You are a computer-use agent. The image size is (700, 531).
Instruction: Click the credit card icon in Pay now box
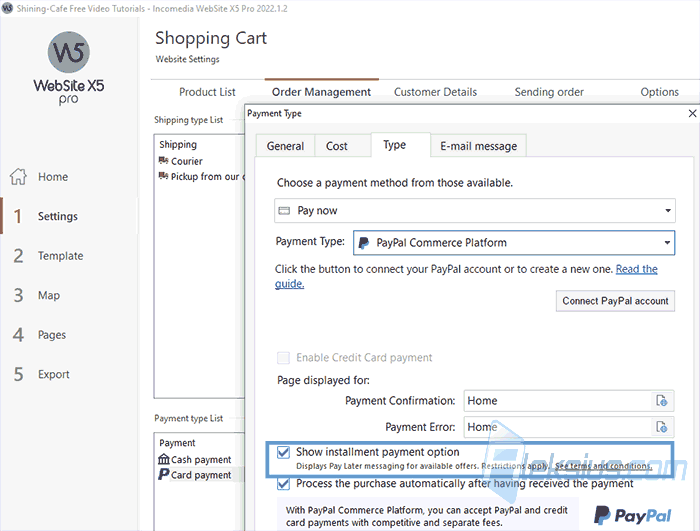[284, 210]
